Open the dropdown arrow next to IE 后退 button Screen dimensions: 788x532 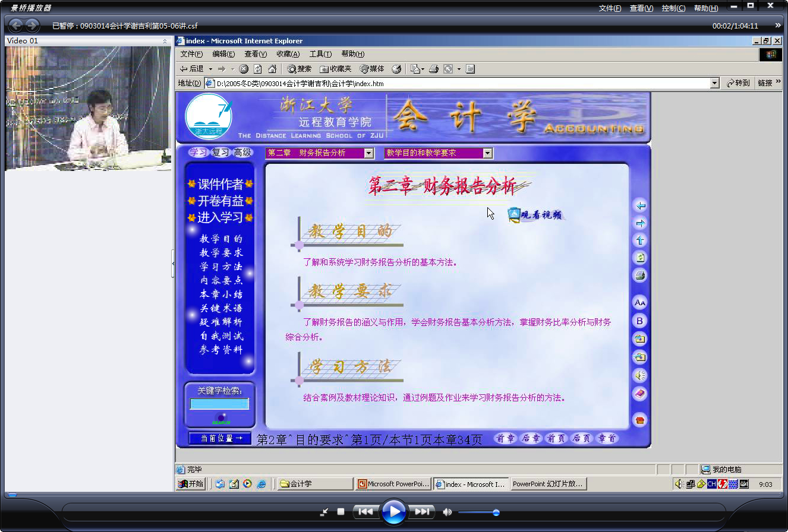click(x=210, y=69)
